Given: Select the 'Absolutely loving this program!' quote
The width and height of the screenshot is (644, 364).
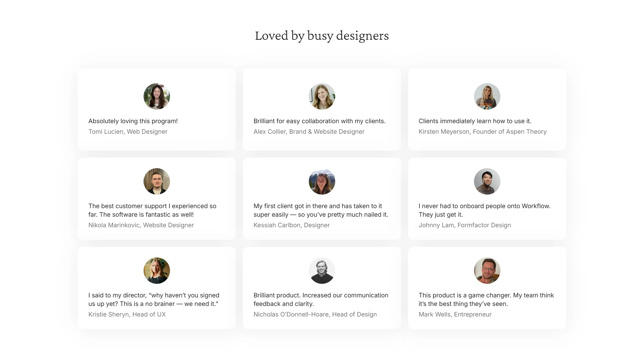Looking at the screenshot, I should pos(133,121).
